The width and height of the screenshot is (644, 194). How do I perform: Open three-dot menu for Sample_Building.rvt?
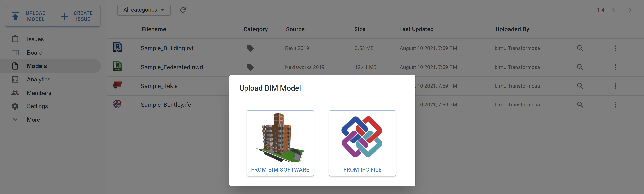pyautogui.click(x=615, y=48)
